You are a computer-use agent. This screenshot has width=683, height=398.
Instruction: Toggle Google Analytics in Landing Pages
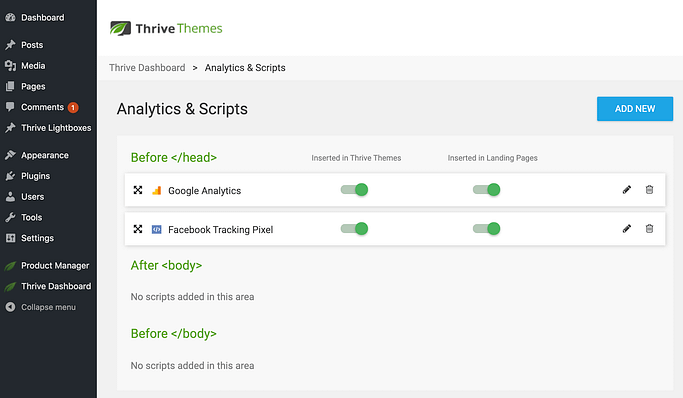point(487,190)
